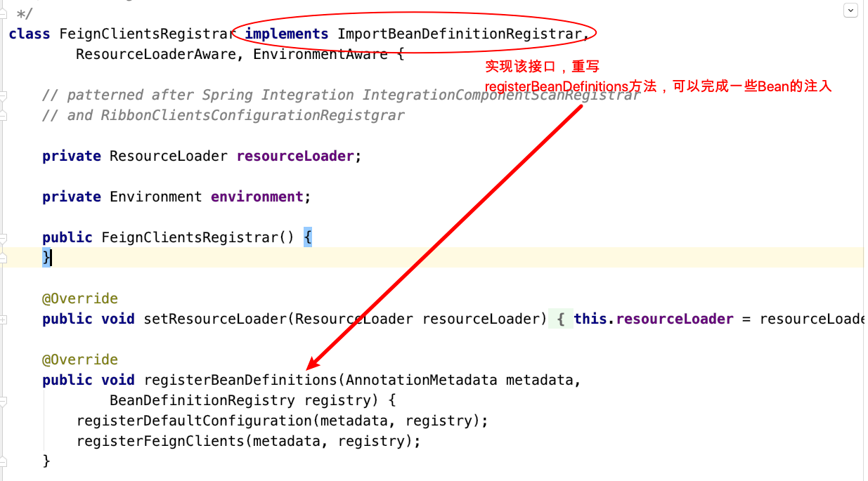Click the FeignClientsRegistrar class name declaration
The width and height of the screenshot is (868, 481).
tap(146, 34)
